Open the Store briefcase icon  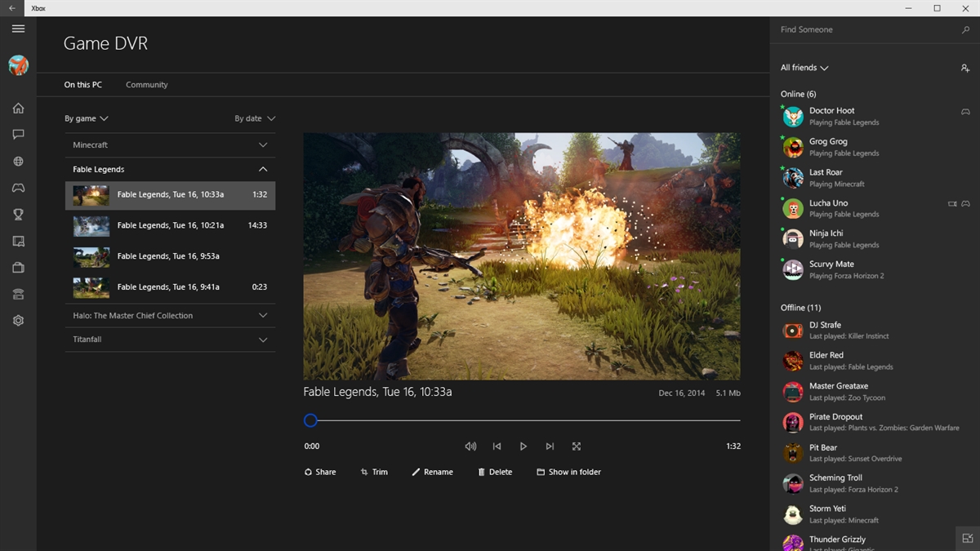(x=18, y=267)
